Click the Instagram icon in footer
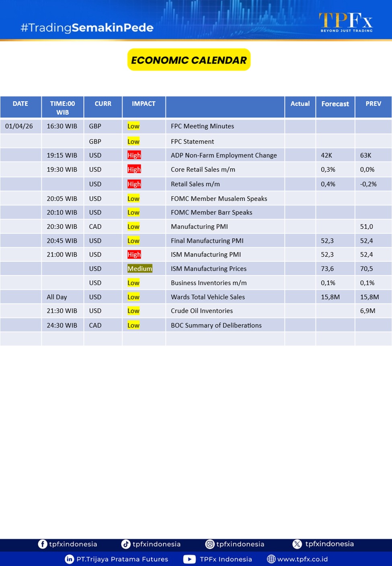This screenshot has height=566, width=392. click(x=210, y=544)
